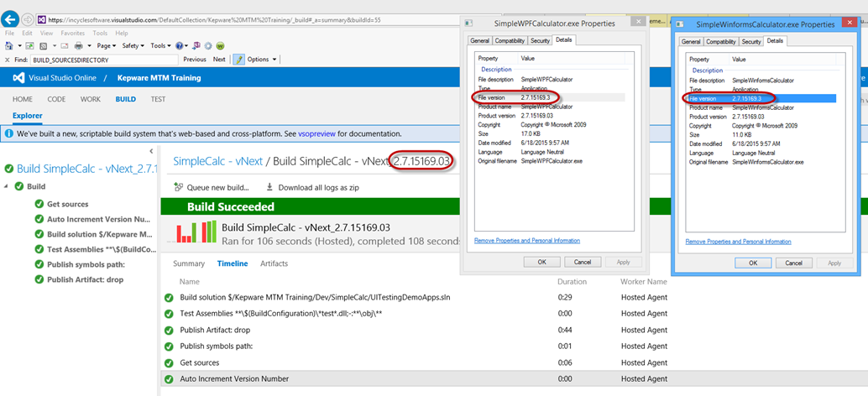
Task: Click the browser Back arrow button
Action: (10, 19)
